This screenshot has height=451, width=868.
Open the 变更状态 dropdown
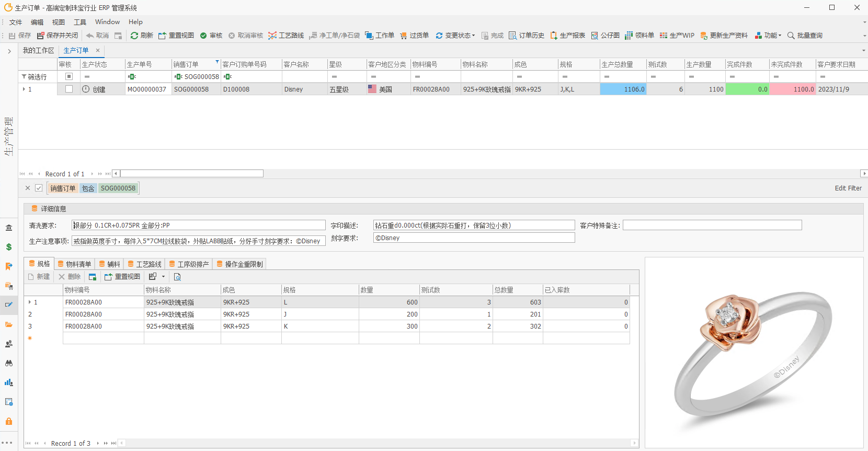click(x=455, y=36)
